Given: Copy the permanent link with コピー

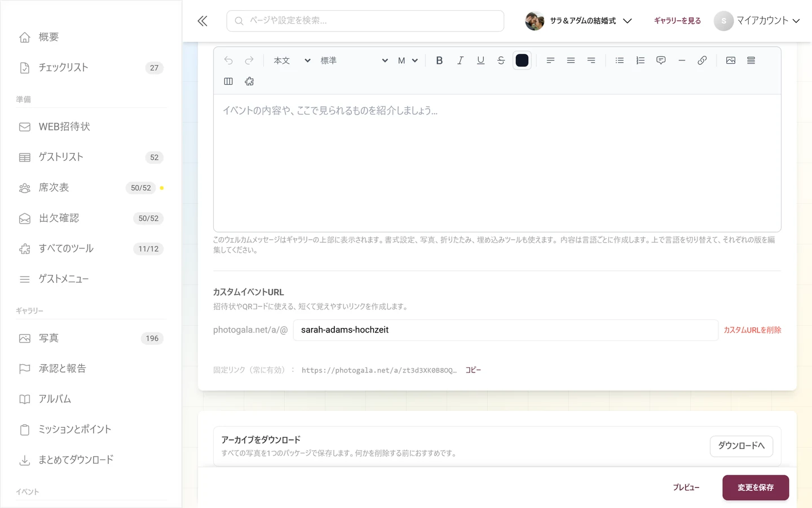Looking at the screenshot, I should pos(473,370).
